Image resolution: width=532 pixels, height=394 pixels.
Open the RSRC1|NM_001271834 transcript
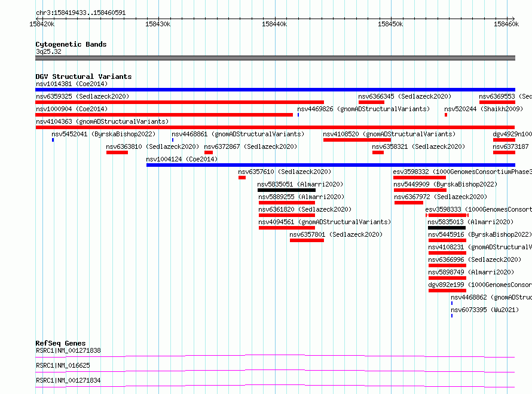(x=68, y=380)
